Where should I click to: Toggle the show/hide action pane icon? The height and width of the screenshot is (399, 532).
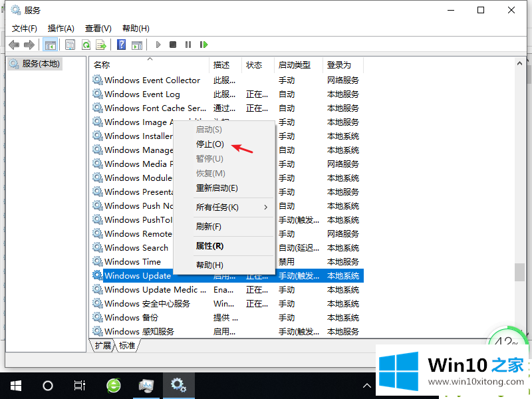pos(137,45)
